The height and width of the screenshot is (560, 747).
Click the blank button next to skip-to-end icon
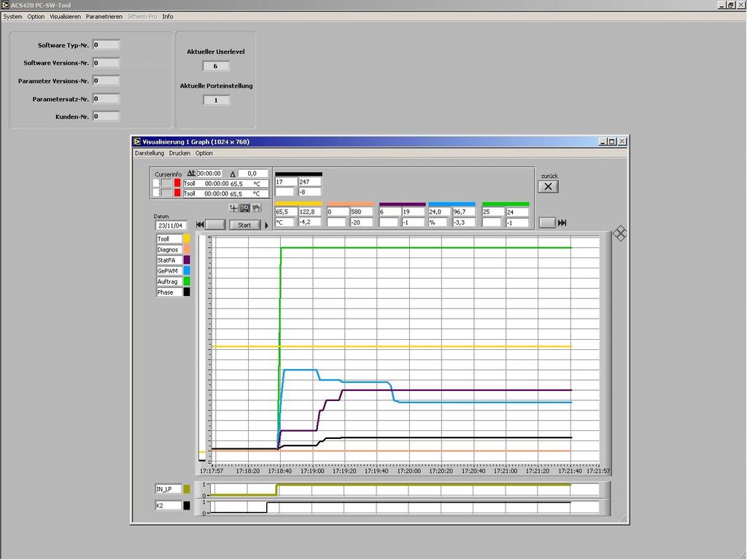[x=547, y=222]
